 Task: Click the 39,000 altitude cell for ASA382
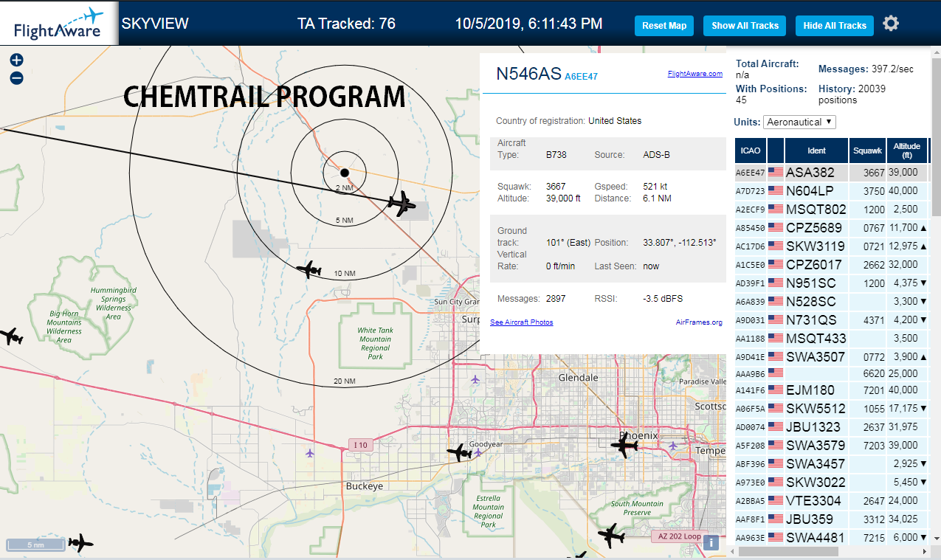pyautogui.click(x=906, y=173)
